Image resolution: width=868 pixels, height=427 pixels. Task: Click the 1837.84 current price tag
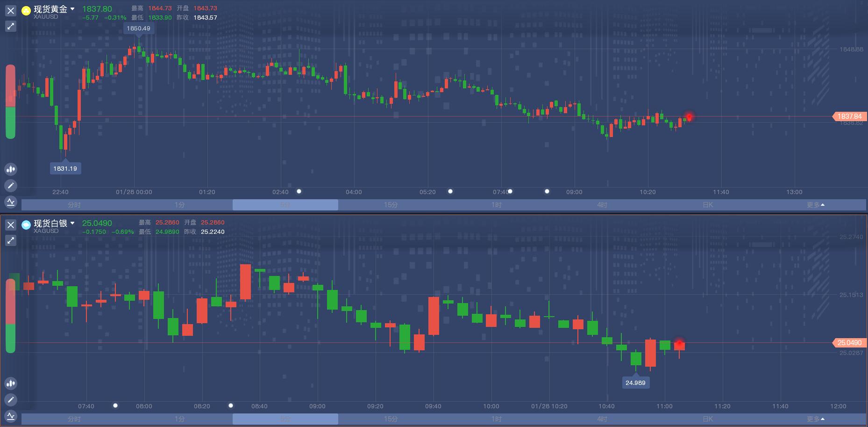tap(849, 116)
